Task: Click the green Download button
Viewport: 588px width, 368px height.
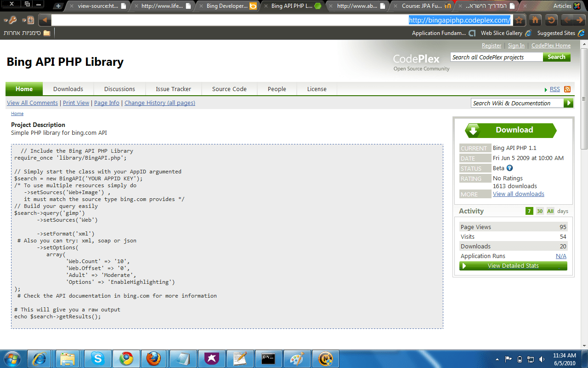Action: tap(511, 130)
